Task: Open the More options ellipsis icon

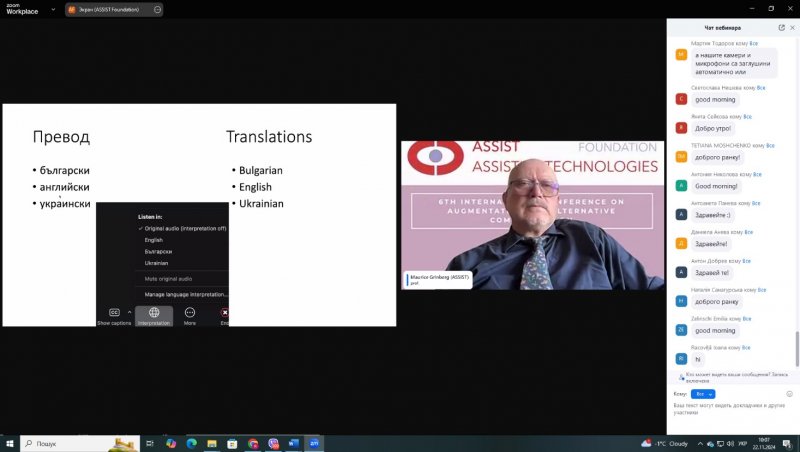Action: click(190, 313)
